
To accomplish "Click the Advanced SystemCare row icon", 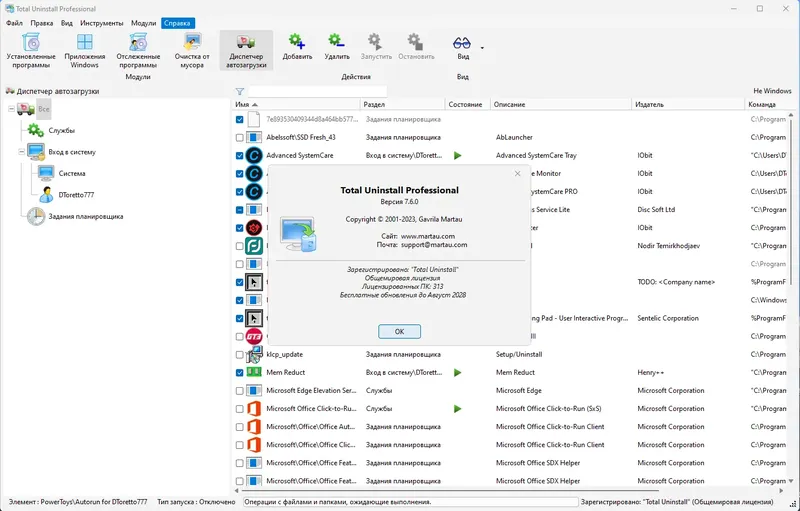I will (254, 155).
